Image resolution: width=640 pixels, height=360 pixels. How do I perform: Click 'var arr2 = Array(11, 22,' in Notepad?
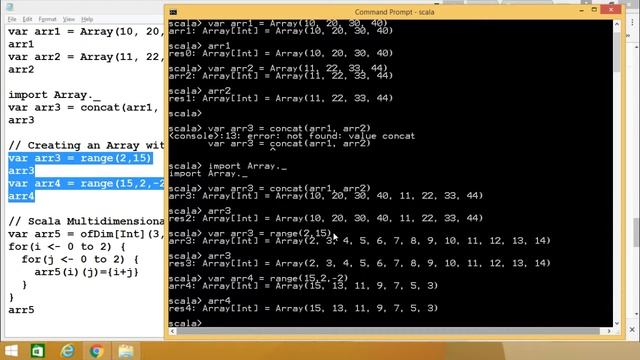[x=86, y=57]
